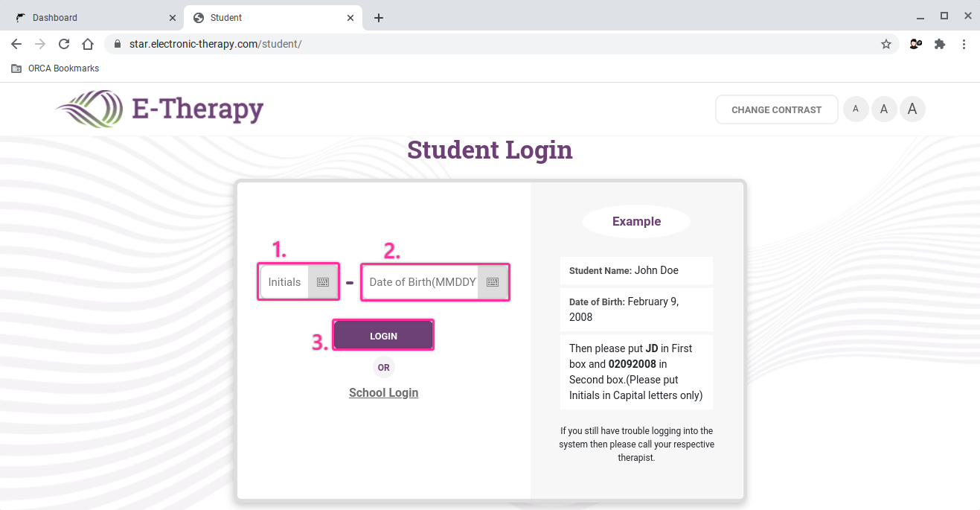View site info via padlock icon
980x510 pixels.
[117, 44]
